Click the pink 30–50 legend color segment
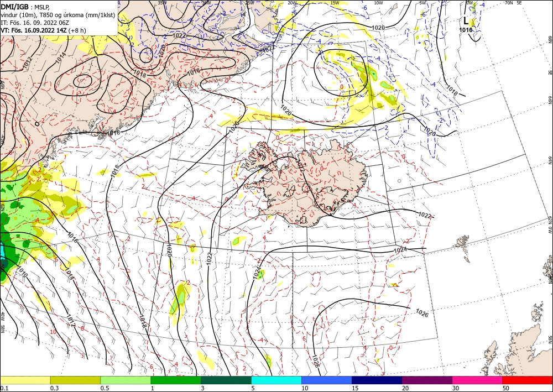Viewport: 553px width, 392px height. (478, 380)
